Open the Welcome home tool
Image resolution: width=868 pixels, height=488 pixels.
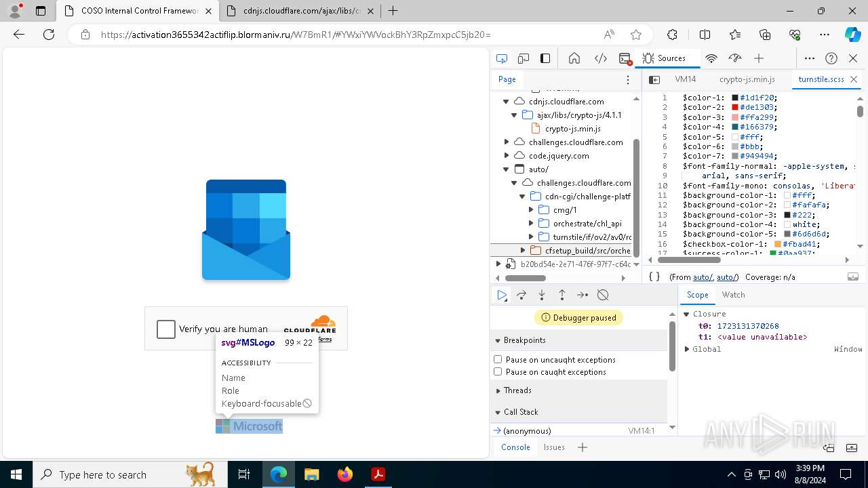click(x=574, y=58)
